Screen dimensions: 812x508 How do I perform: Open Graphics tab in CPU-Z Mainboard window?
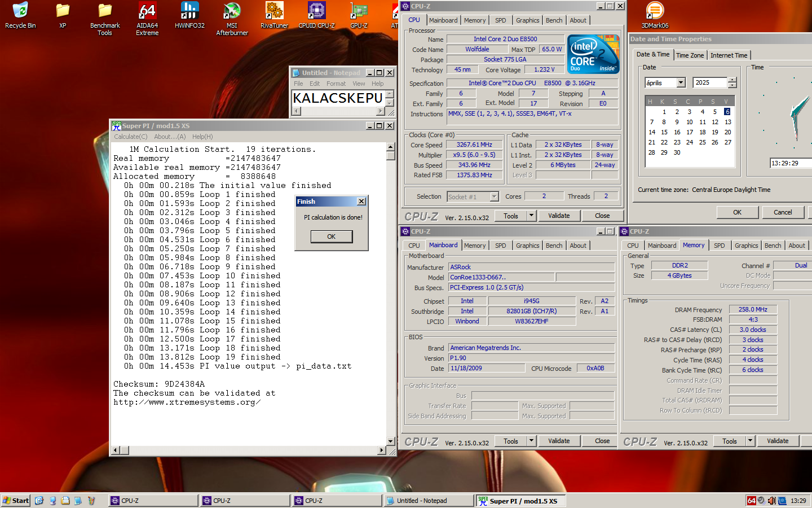[x=527, y=246]
